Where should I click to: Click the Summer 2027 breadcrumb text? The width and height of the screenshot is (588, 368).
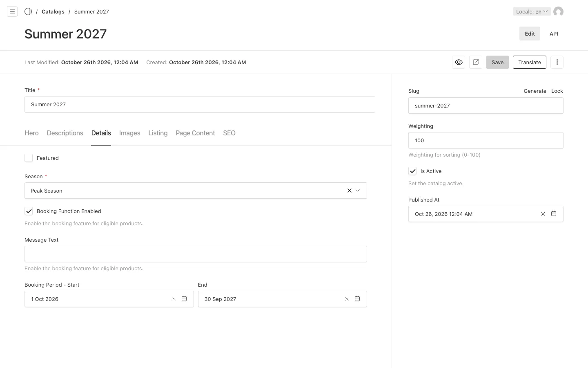coord(91,11)
